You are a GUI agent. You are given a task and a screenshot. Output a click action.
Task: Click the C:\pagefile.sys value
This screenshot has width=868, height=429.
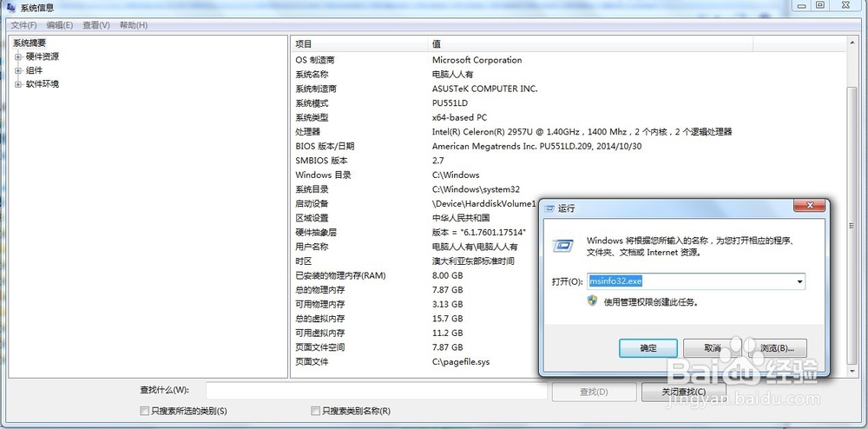461,362
